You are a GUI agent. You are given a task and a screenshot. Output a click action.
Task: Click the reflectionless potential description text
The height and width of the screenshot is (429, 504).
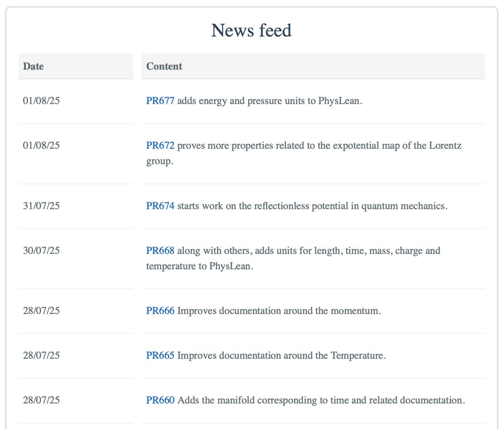point(312,206)
